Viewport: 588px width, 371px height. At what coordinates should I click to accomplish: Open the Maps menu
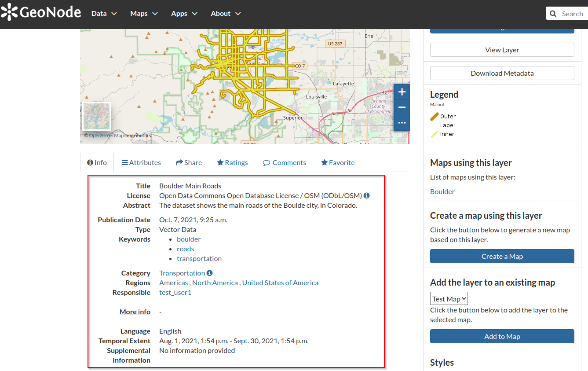144,14
